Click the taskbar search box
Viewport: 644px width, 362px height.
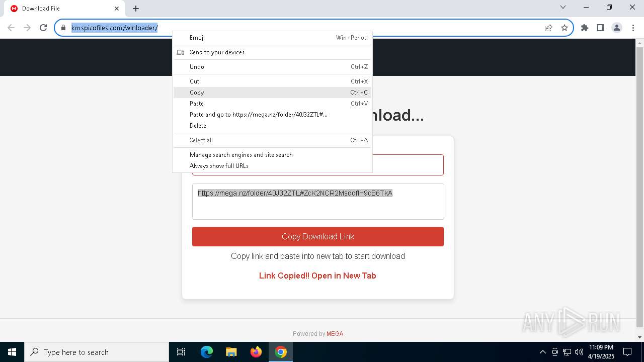click(97, 352)
